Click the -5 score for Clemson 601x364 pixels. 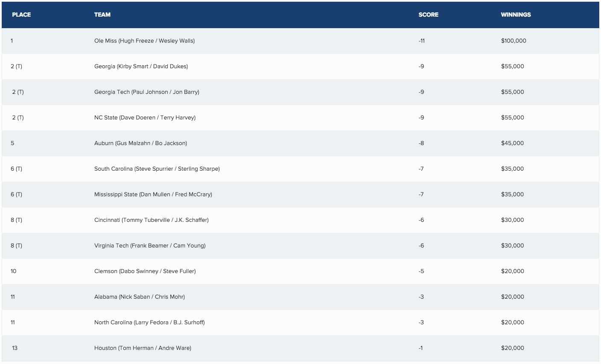click(x=421, y=271)
